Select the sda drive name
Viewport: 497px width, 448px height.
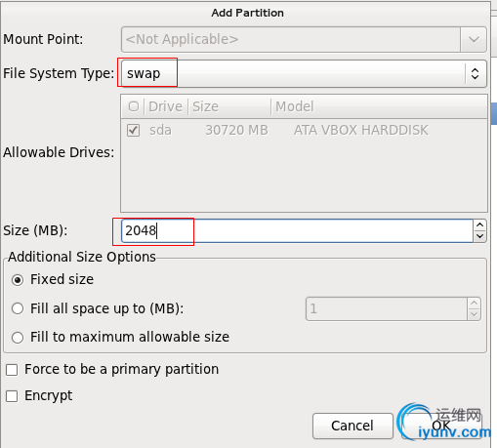click(x=160, y=131)
